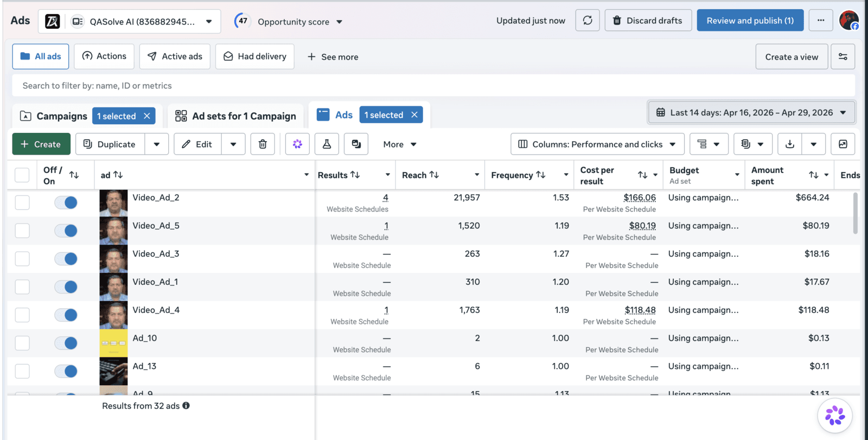Tick the select-all header checkbox
Viewport: 868px width, 440px height.
tap(22, 175)
